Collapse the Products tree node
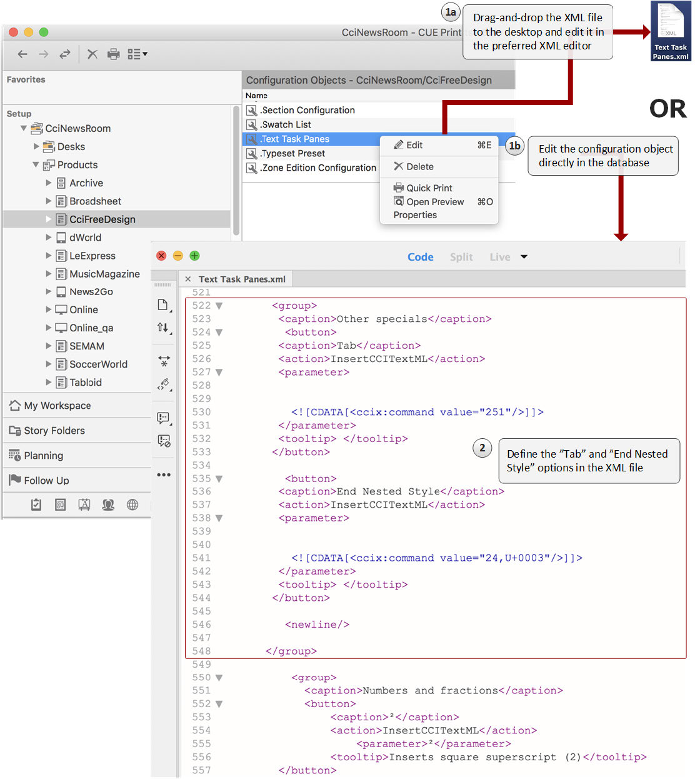Viewport: 700px width, 779px height. pyautogui.click(x=36, y=165)
